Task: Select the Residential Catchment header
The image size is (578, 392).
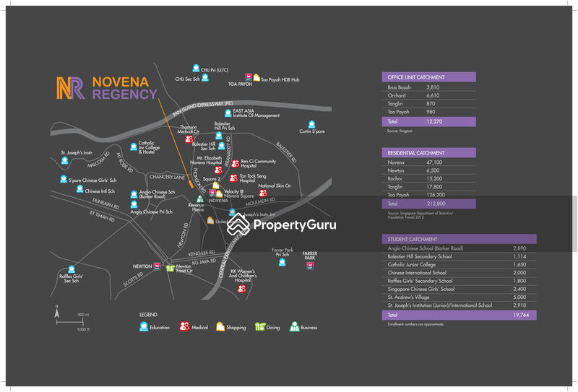Action: (428, 153)
